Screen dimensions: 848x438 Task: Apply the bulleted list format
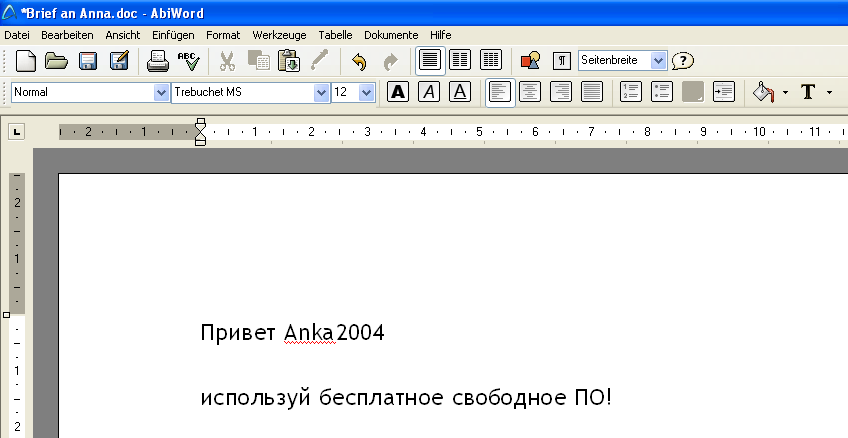click(661, 92)
